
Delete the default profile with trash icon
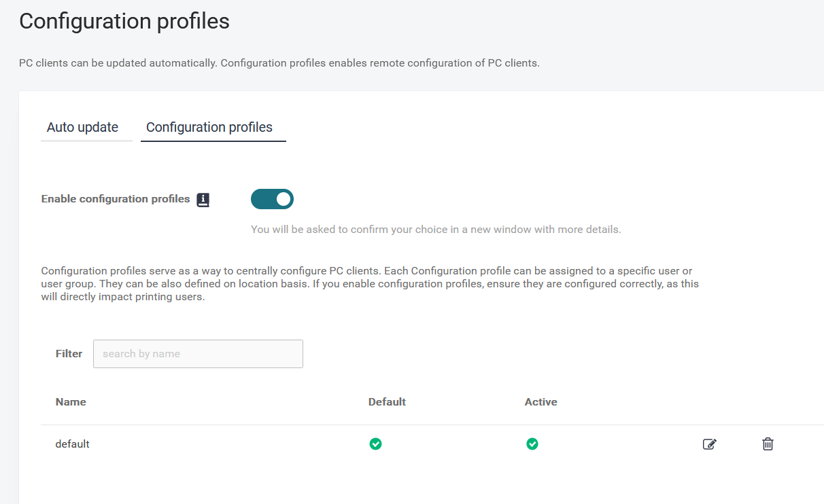(x=768, y=444)
